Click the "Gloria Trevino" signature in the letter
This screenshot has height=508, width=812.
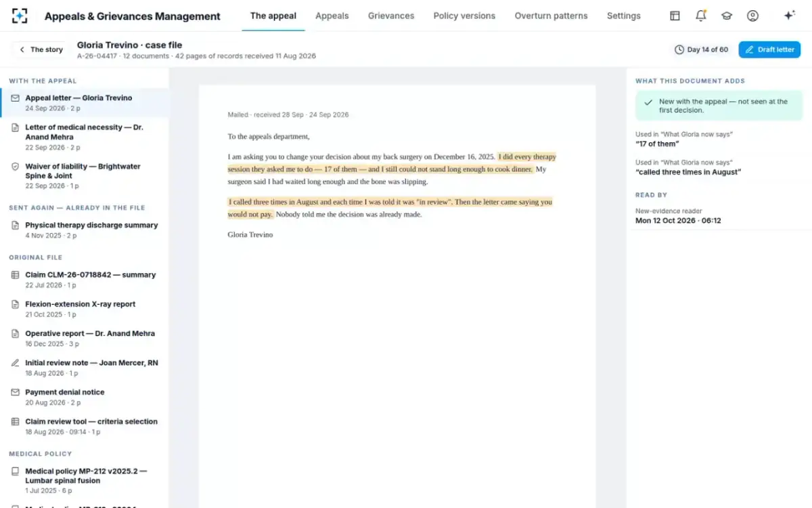(x=250, y=234)
